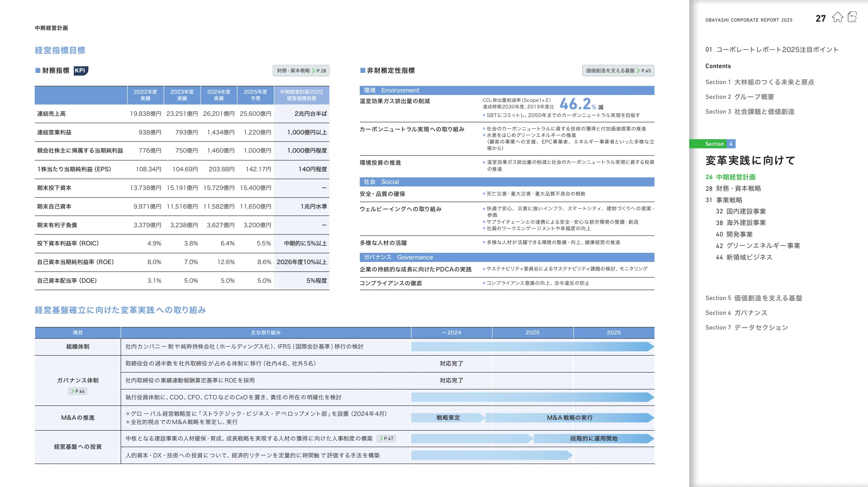Click the return-to-previous-page icon

(852, 17)
